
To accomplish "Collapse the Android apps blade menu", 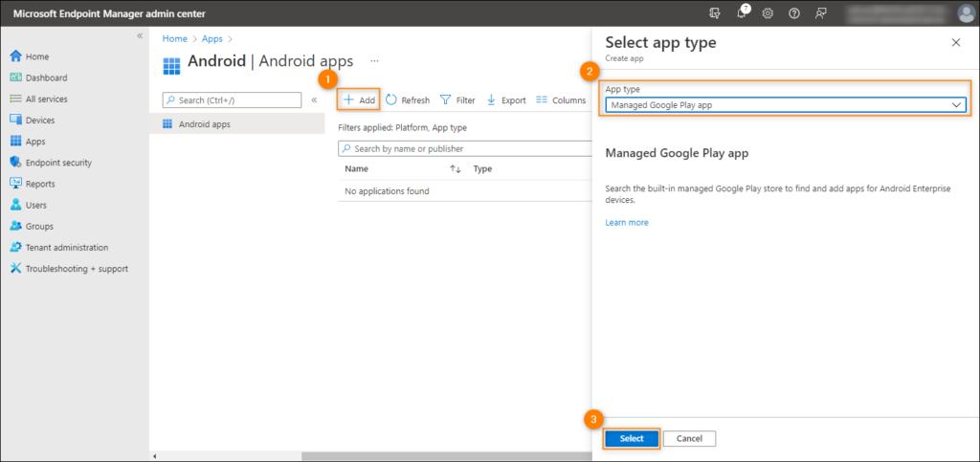I will click(x=314, y=99).
